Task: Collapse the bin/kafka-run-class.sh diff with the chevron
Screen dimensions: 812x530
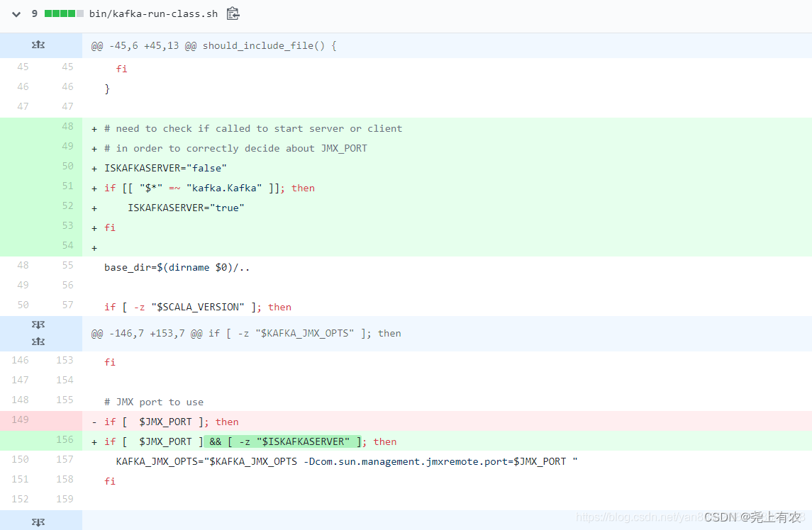Action: click(16, 13)
